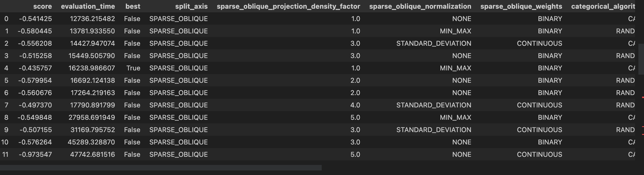The height and width of the screenshot is (175, 644).
Task: Click the sparse_oblique_projection_density_factor header
Action: pyautogui.click(x=288, y=6)
